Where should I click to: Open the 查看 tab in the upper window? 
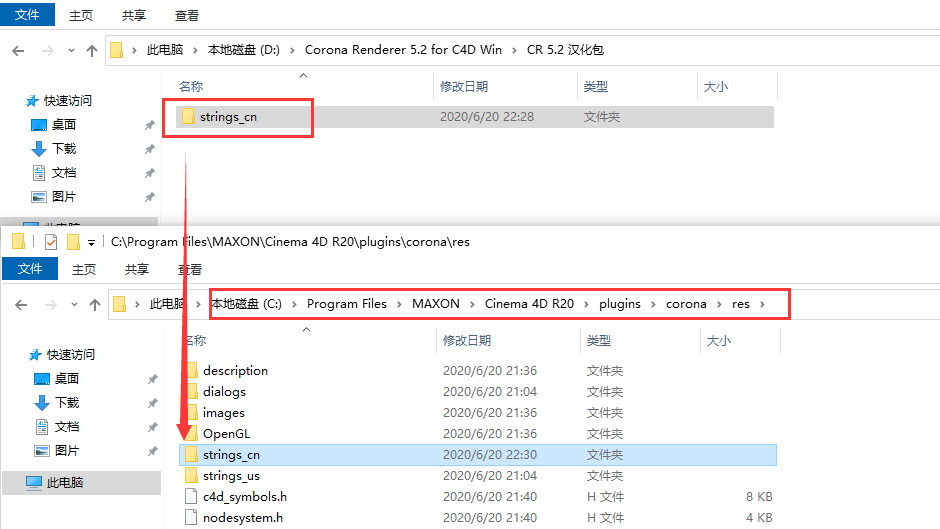tap(187, 16)
